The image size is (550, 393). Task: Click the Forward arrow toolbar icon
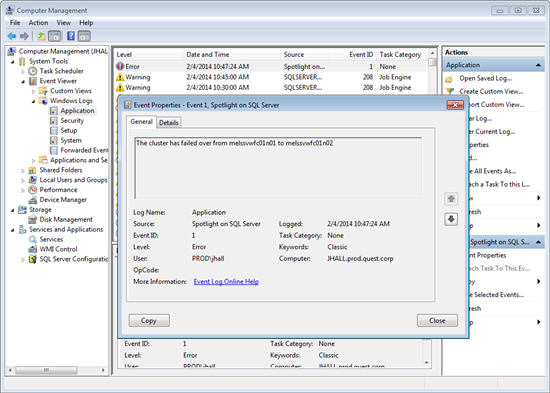pyautogui.click(x=24, y=36)
